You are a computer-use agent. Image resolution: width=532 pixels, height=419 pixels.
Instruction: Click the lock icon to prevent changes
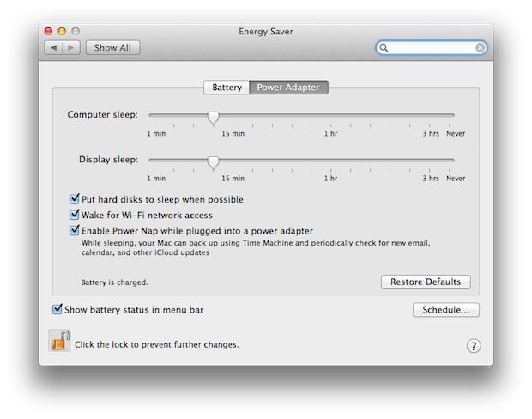pos(60,341)
